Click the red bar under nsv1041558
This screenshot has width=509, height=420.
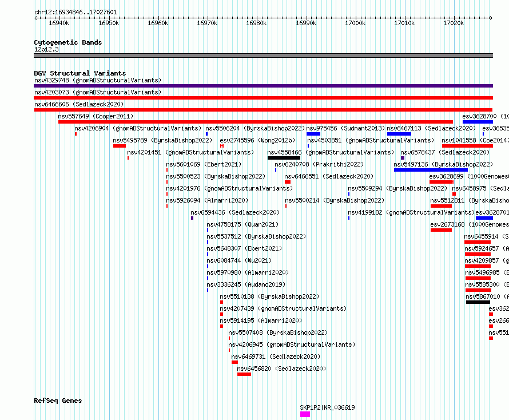pyautogui.click(x=467, y=146)
